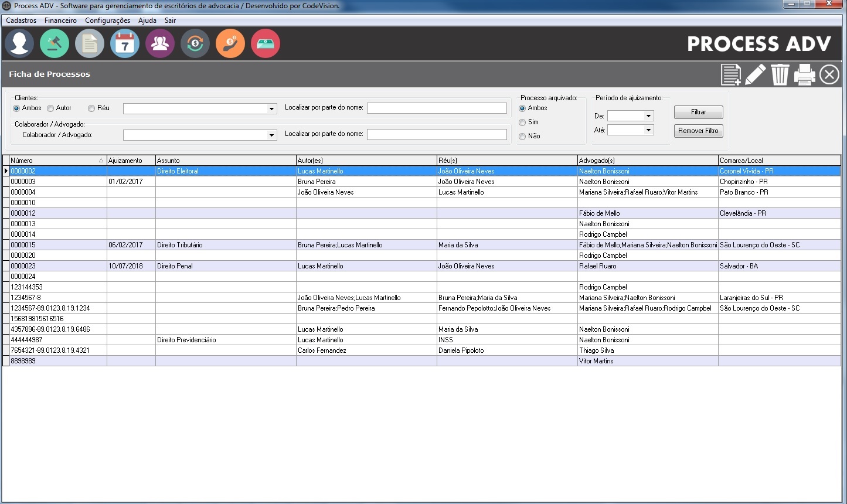The width and height of the screenshot is (847, 504).
Task: Open the Configurações menu
Action: point(107,21)
